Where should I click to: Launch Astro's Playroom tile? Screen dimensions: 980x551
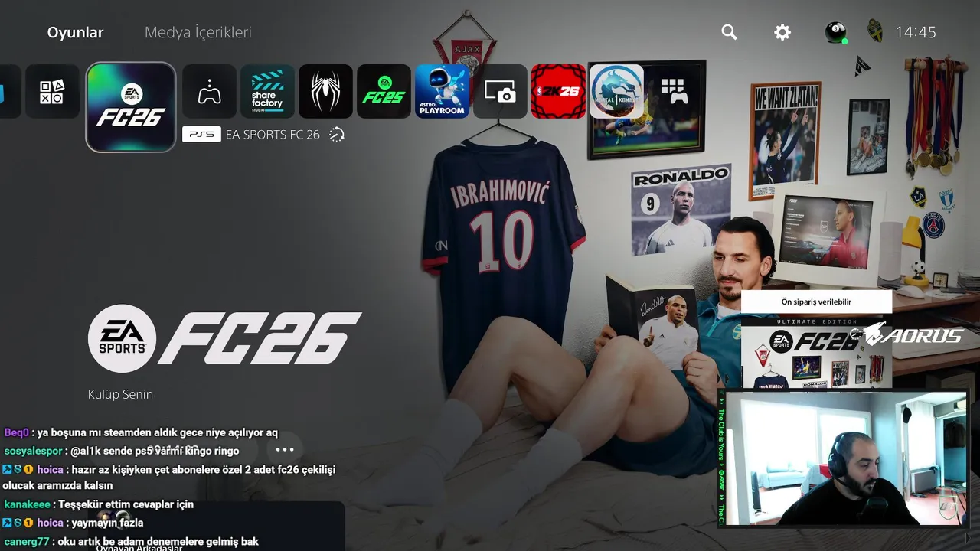(x=442, y=91)
